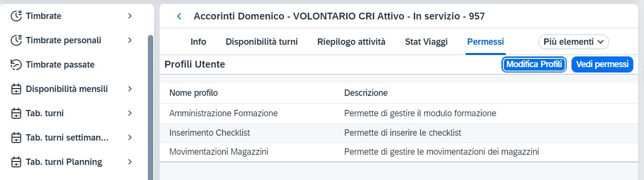The width and height of the screenshot is (644, 180).
Task: Click the Timbrate personali clock icon
Action: click(x=17, y=40)
